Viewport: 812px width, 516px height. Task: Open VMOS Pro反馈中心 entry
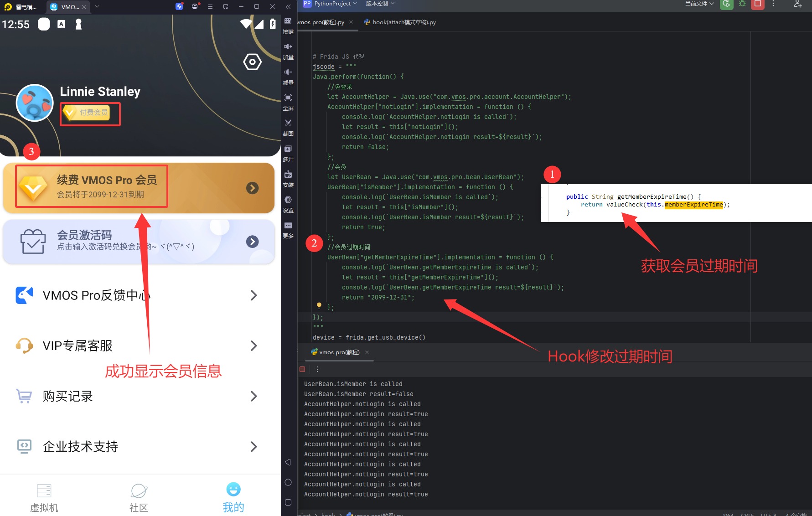[x=139, y=295]
